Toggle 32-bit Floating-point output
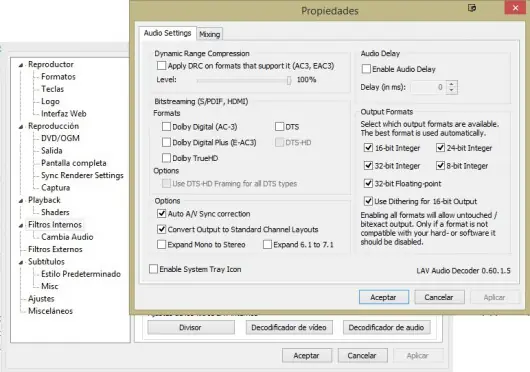The image size is (530, 372). point(368,183)
